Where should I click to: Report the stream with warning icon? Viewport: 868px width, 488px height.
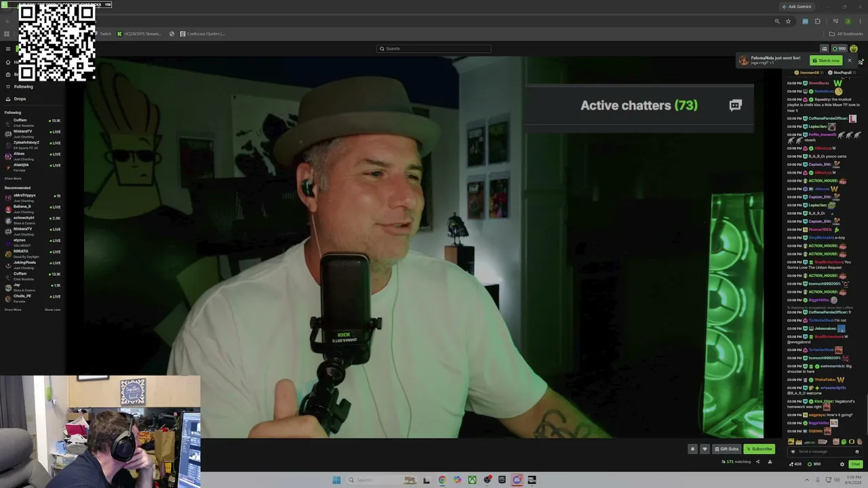pyautogui.click(x=770, y=462)
